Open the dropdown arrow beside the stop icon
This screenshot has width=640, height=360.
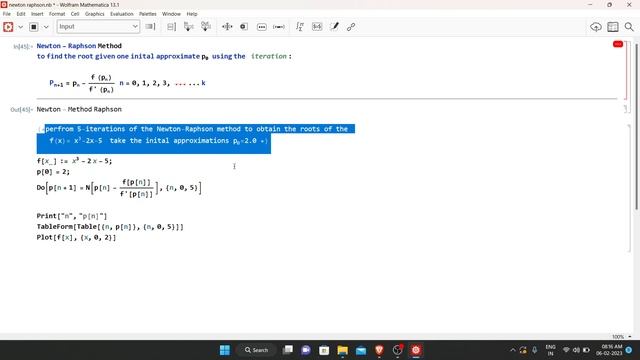(x=46, y=27)
